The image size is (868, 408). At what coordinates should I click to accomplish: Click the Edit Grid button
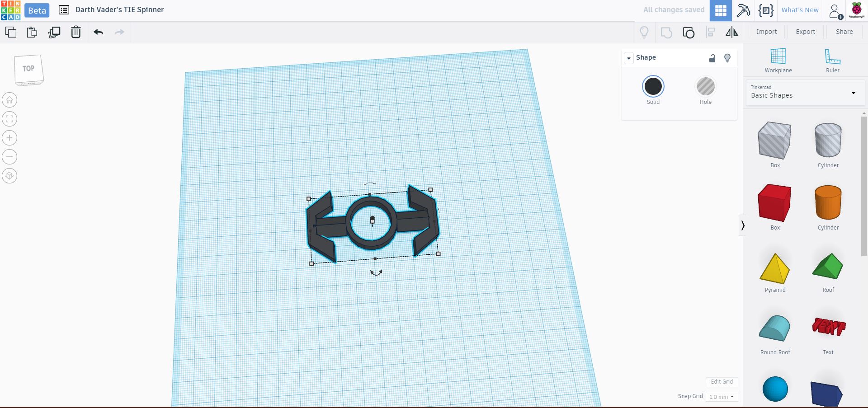click(722, 382)
